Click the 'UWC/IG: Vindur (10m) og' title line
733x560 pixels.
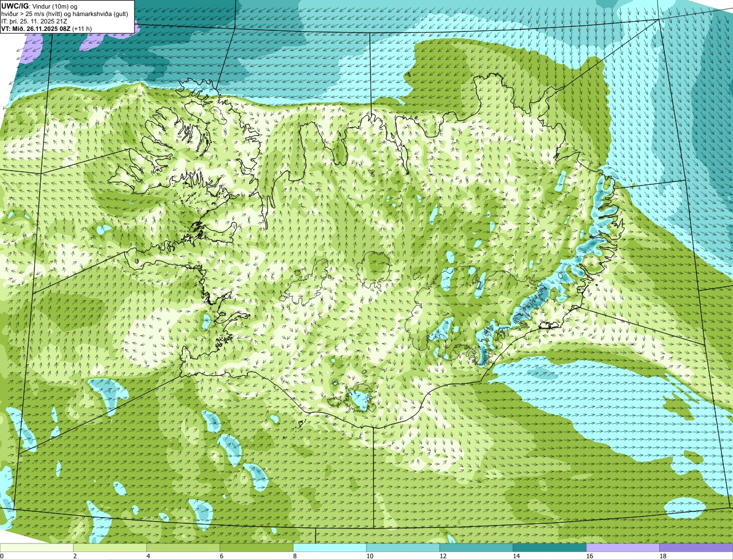tap(39, 6)
